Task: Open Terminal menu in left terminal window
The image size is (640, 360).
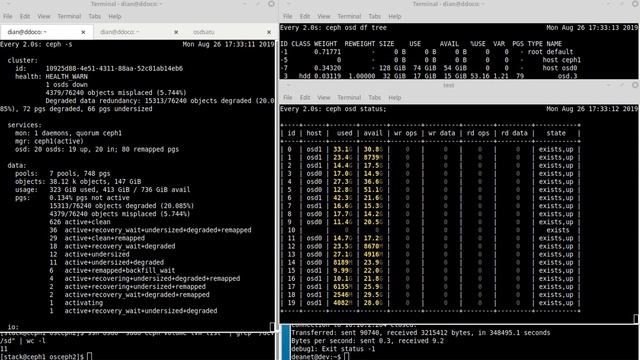Action: pos(69,16)
